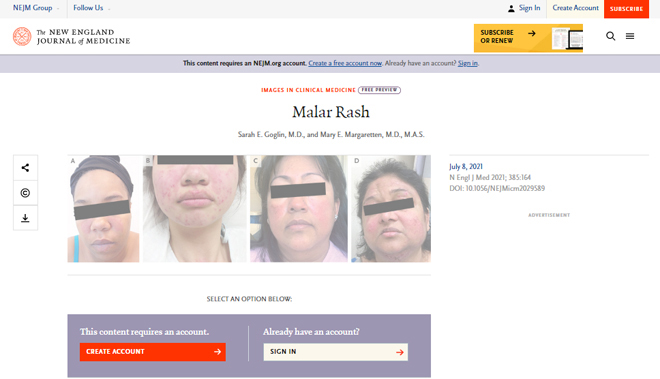
Task: Click the 'Select an option below' text
Action: pos(249,299)
